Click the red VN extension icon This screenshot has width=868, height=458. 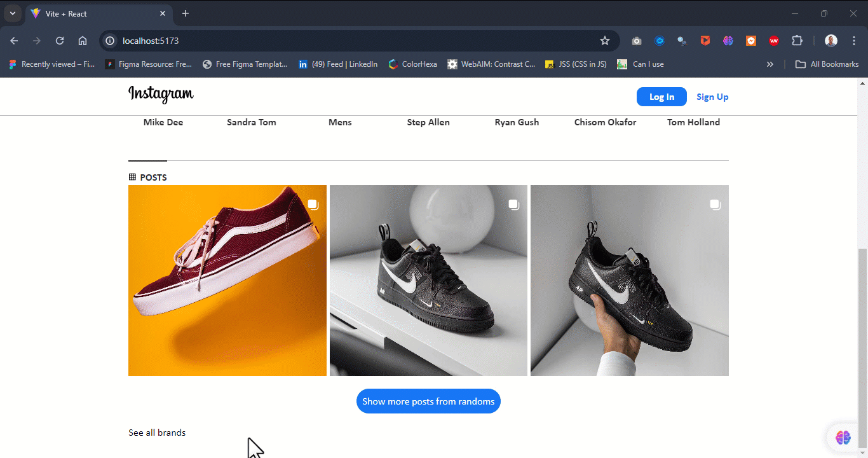click(774, 41)
